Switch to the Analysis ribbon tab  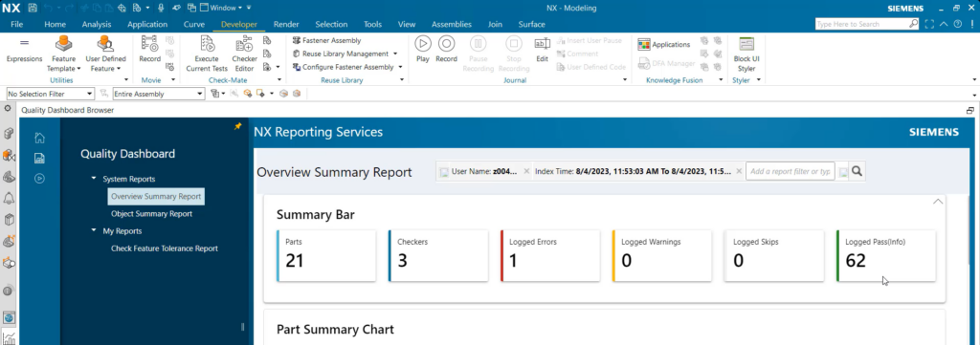coord(97,24)
